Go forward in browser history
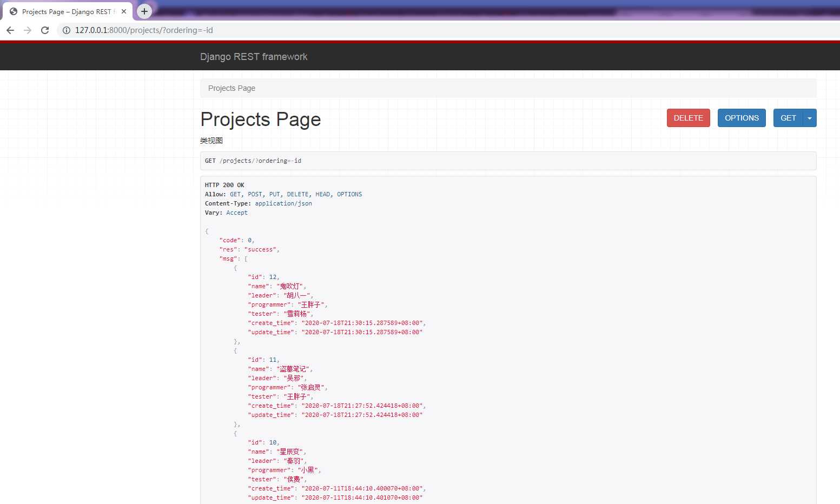The width and height of the screenshot is (840, 504). (28, 30)
